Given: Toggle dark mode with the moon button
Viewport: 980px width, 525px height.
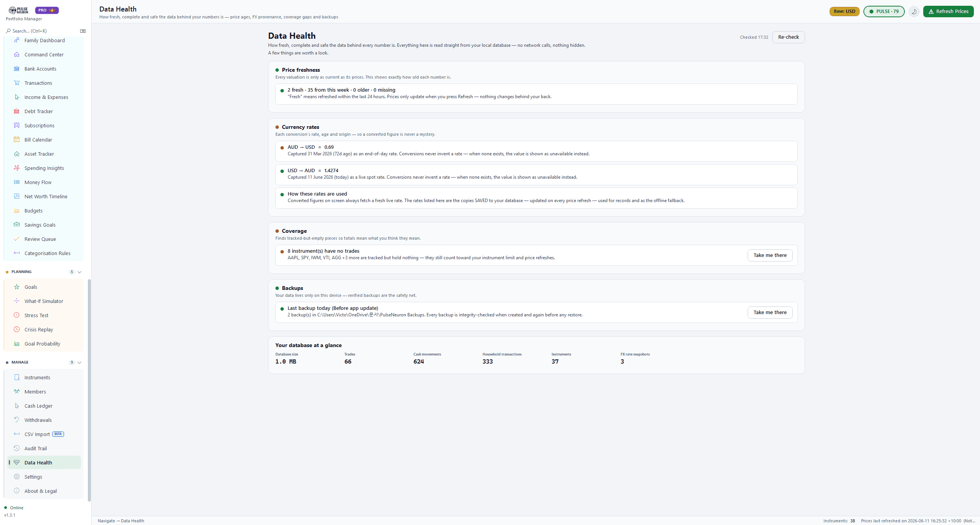Looking at the screenshot, I should tap(914, 12).
